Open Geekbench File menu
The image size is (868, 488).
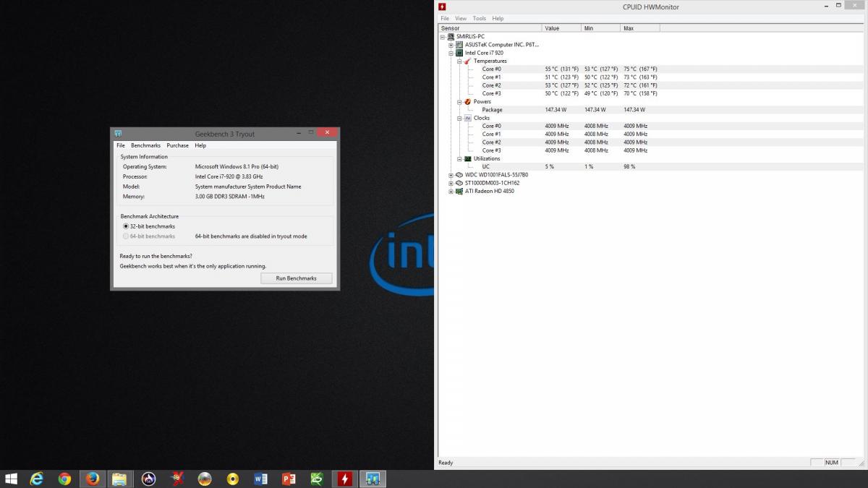(121, 145)
